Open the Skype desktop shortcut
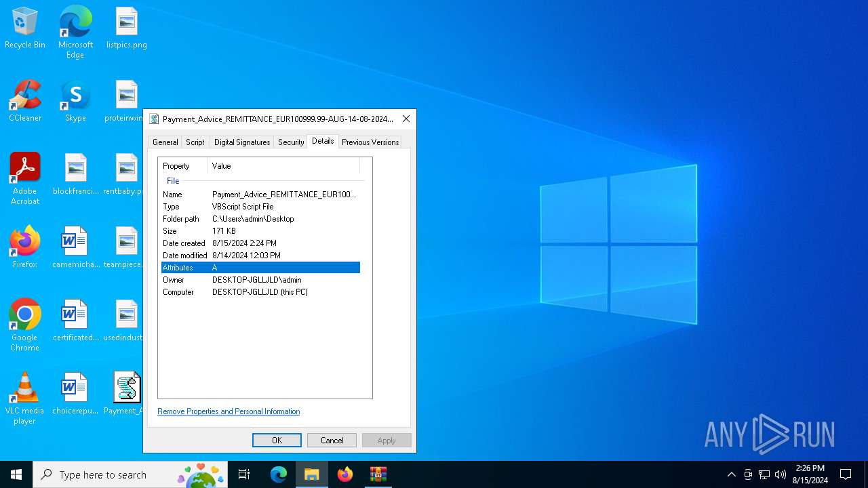Viewport: 868px width, 488px height. (x=75, y=102)
